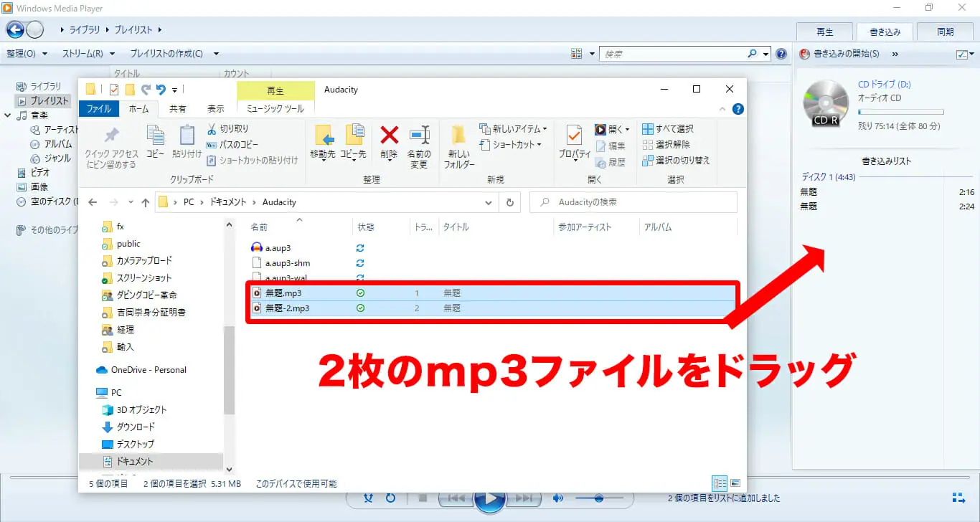Click the 名前 column header

(x=299, y=227)
